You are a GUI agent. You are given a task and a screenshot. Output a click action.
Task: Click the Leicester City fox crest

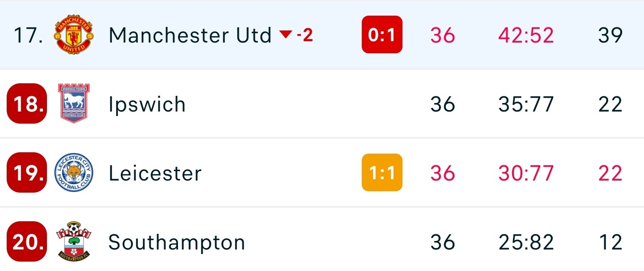(74, 173)
